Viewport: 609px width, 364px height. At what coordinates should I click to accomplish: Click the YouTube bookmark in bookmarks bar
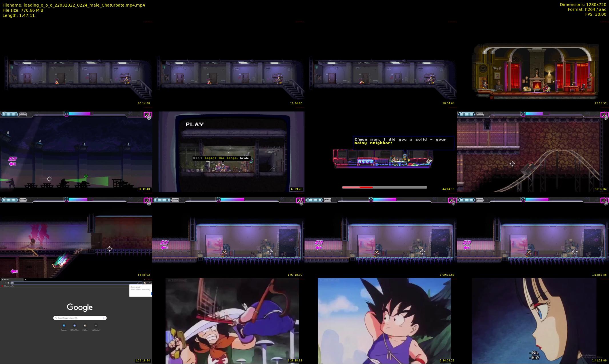coord(8,286)
